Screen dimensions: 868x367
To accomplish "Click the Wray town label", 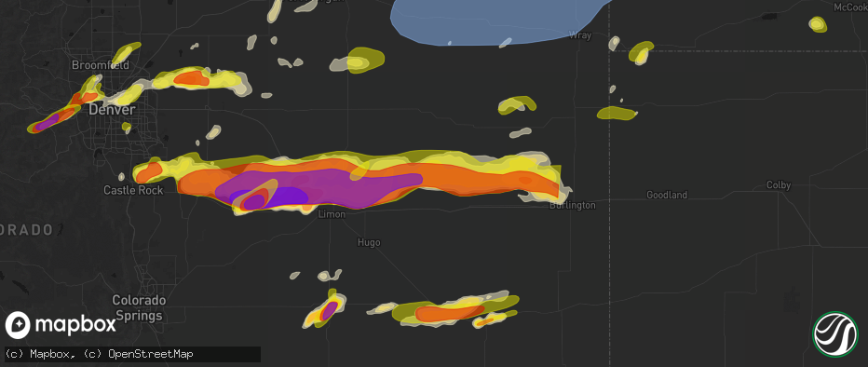I will pyautogui.click(x=580, y=35).
